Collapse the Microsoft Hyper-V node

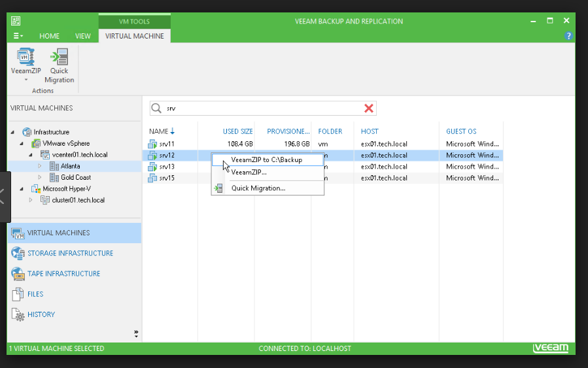click(x=22, y=189)
